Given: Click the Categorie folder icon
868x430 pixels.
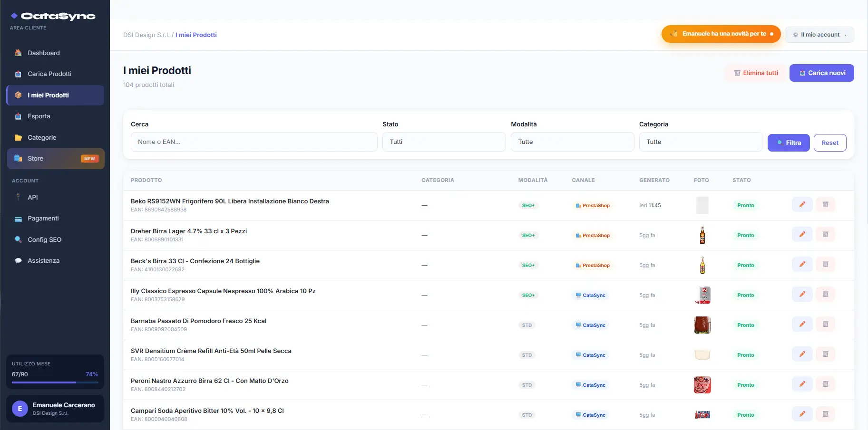Looking at the screenshot, I should click(18, 137).
